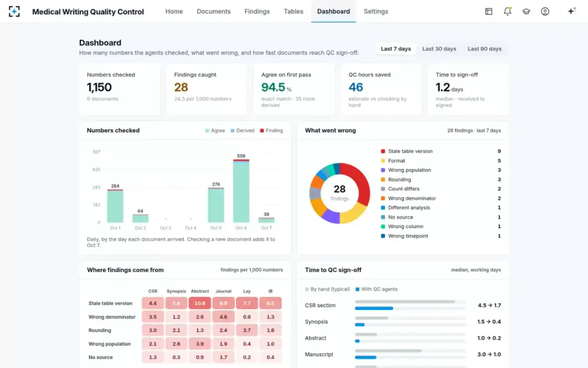588x368 pixels.
Task: Open the Documents tab
Action: point(214,11)
